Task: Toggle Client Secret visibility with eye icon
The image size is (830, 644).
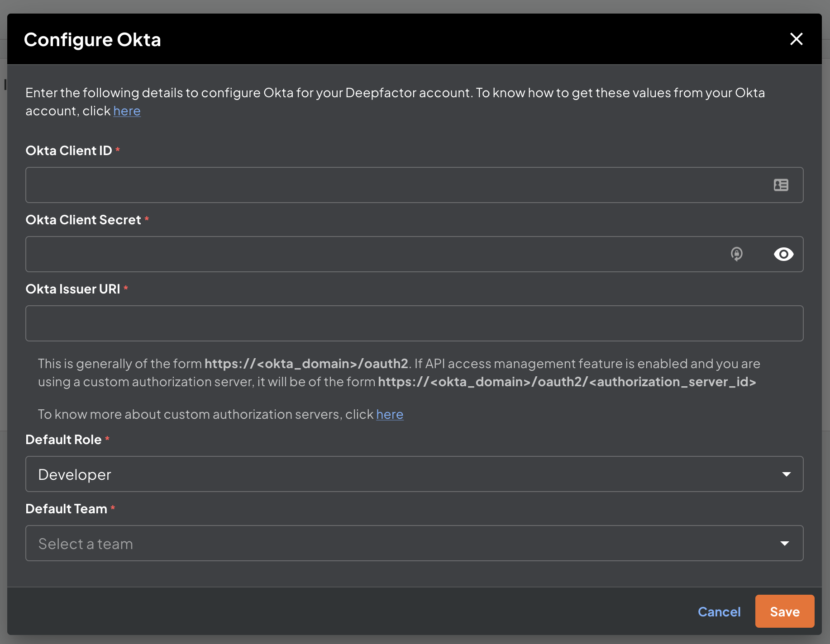Action: [783, 254]
